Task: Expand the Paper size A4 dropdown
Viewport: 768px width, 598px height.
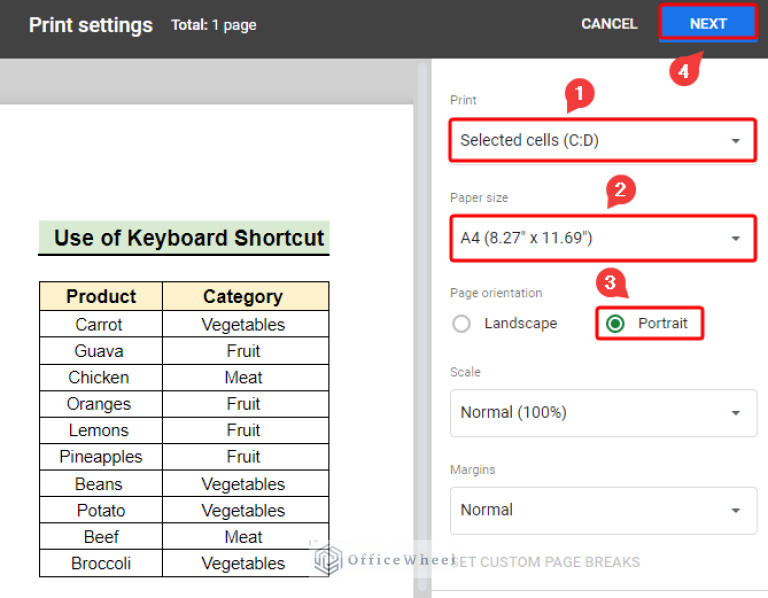Action: tap(602, 238)
